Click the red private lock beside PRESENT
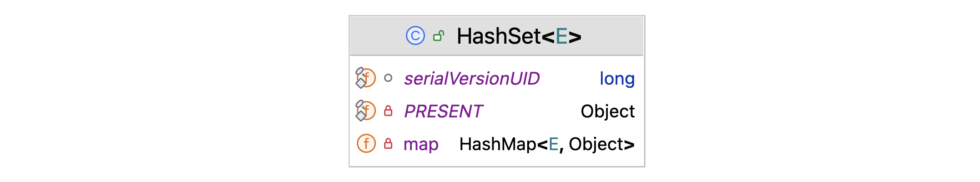Image resolution: width=980 pixels, height=182 pixels. pos(388,111)
